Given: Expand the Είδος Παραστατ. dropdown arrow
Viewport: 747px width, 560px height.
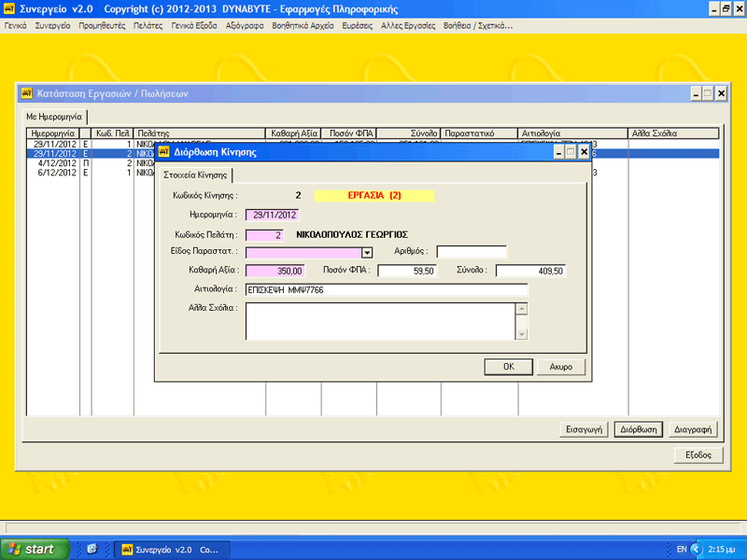Looking at the screenshot, I should pos(367,253).
